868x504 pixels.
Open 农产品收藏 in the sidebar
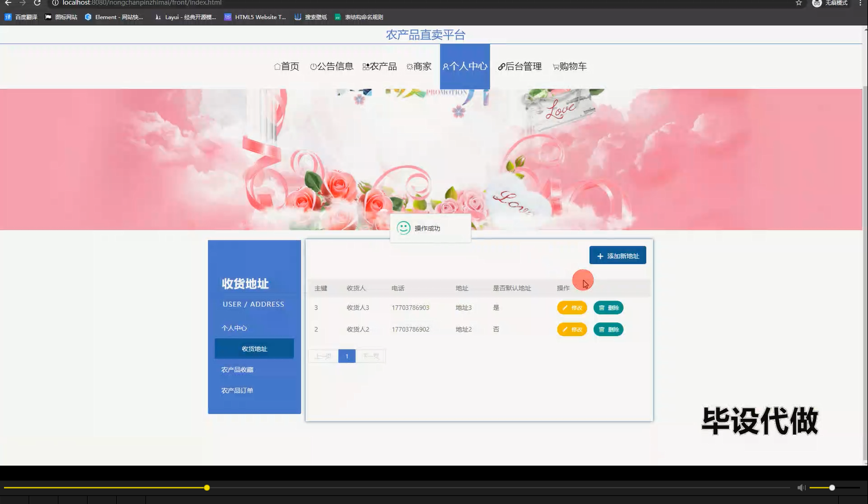click(238, 369)
